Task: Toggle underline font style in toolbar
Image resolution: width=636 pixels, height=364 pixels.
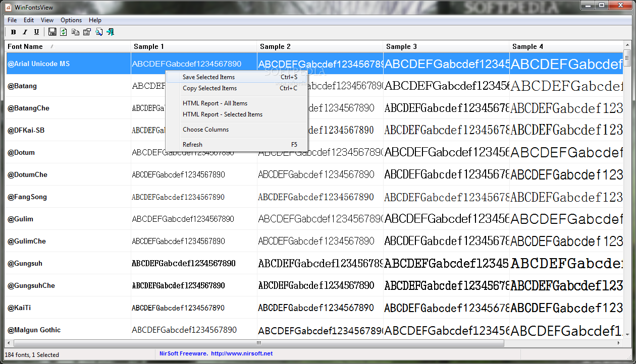Action: pyautogui.click(x=36, y=32)
